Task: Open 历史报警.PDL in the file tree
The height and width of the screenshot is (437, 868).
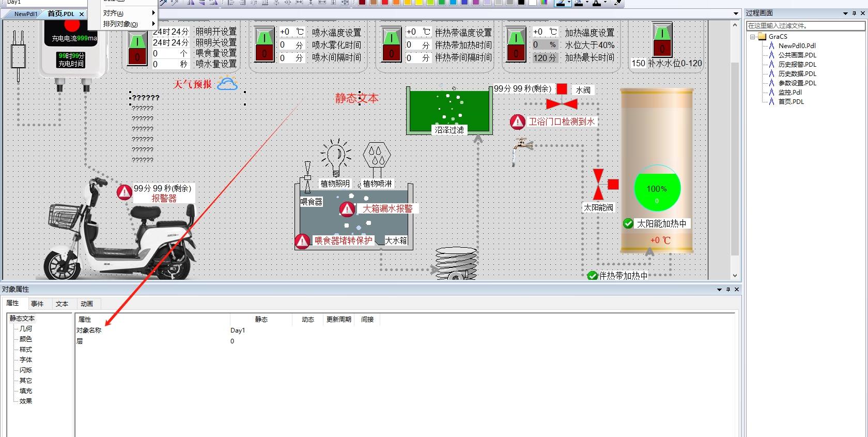Action: (x=797, y=65)
